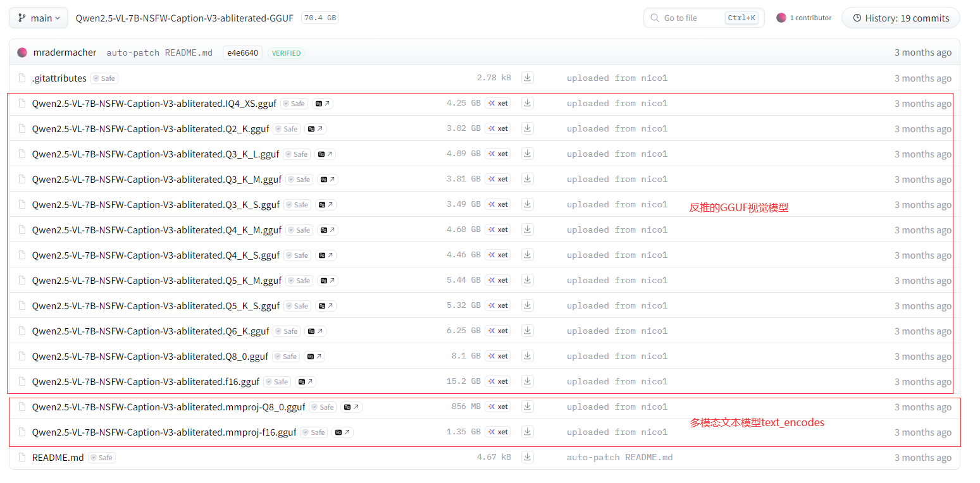Screen dimensions: 980x483
Task: Open commit hash e4e6640
Action: [242, 53]
